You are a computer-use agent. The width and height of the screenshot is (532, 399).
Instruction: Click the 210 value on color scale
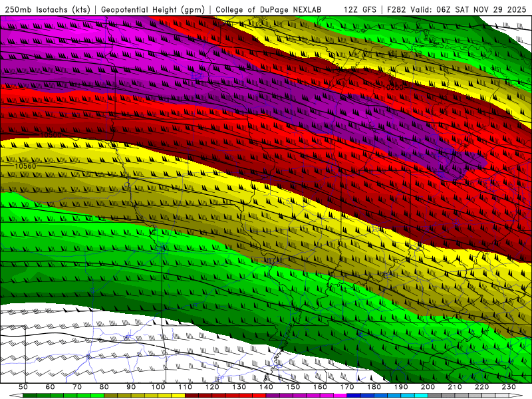coord(455,387)
